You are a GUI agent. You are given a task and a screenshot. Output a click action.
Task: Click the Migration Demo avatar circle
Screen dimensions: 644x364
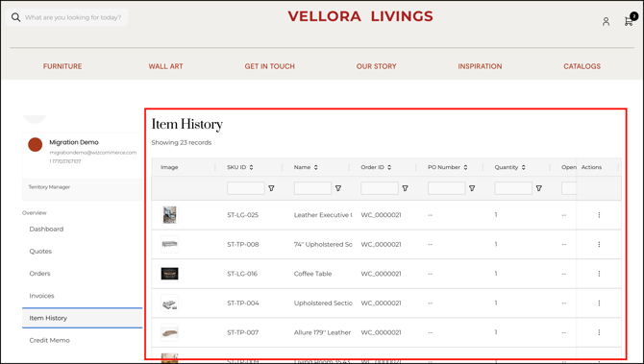(x=36, y=144)
